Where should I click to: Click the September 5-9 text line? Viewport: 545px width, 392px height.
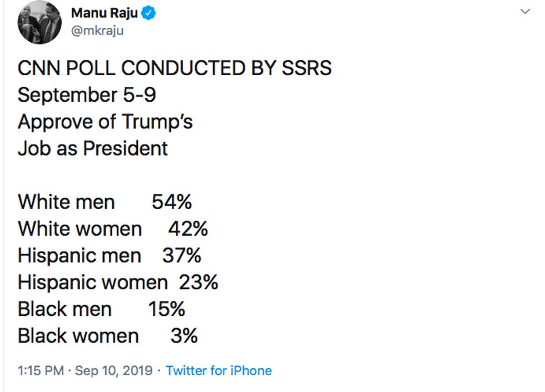click(x=87, y=95)
